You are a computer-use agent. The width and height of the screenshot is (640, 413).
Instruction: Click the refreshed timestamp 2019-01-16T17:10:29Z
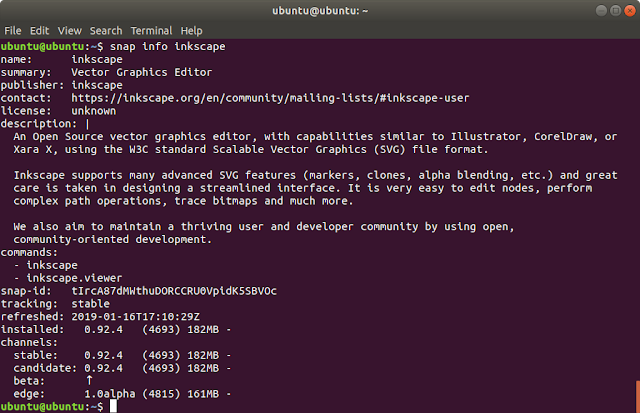pos(136,317)
